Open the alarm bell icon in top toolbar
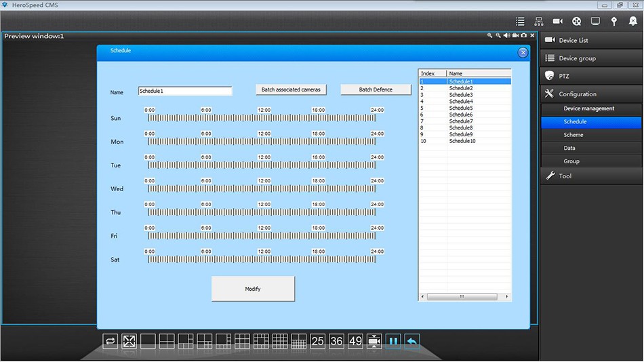The height and width of the screenshot is (362, 644). pos(632,22)
